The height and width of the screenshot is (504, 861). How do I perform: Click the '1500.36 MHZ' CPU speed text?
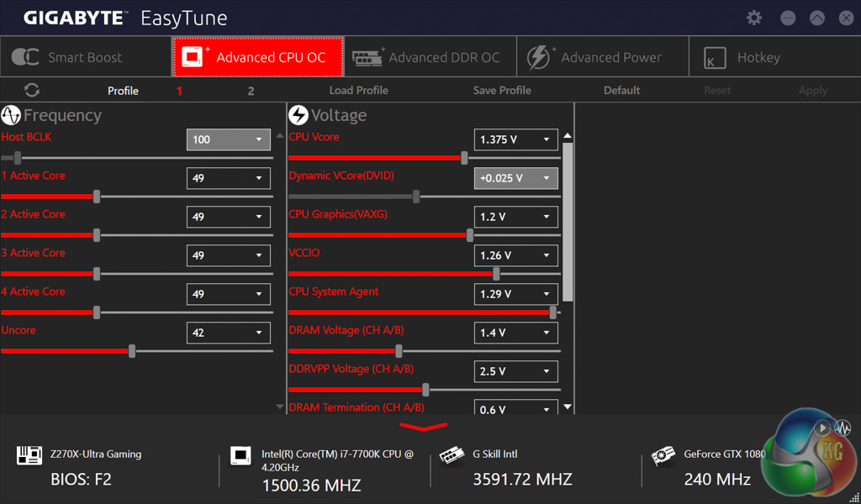[x=311, y=486]
